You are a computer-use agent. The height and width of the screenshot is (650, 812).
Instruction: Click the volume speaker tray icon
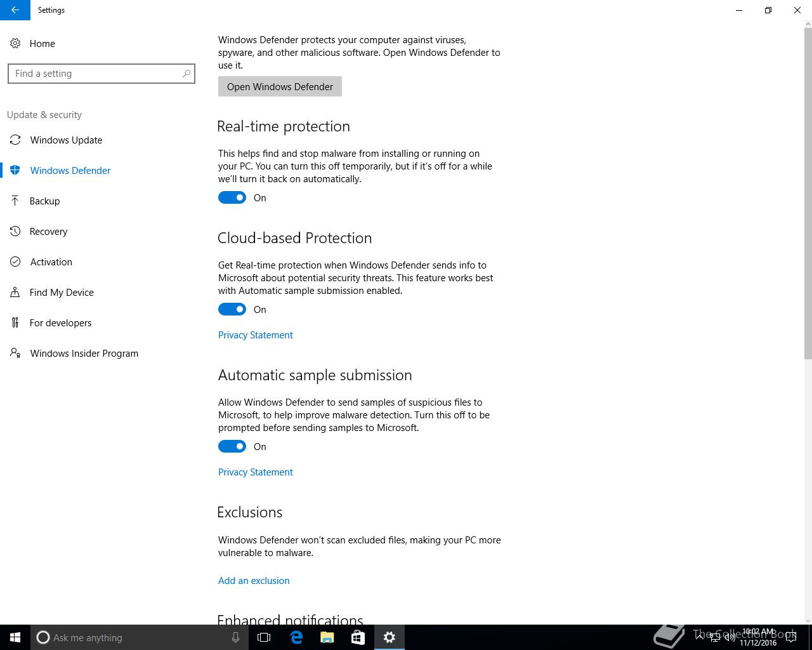[x=730, y=637]
